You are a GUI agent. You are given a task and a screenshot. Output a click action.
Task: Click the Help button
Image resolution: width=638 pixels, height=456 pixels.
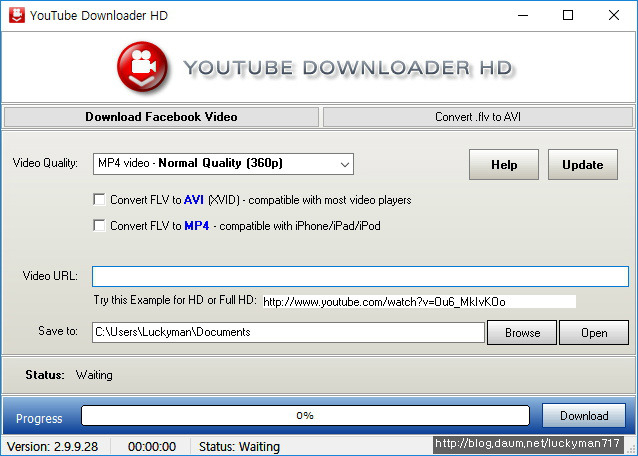(x=504, y=164)
